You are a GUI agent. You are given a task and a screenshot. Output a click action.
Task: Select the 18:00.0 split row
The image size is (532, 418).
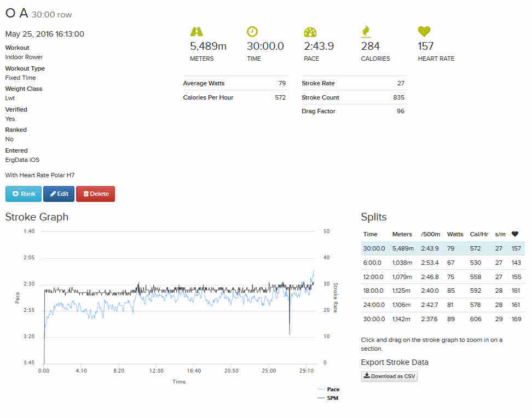[442, 291]
